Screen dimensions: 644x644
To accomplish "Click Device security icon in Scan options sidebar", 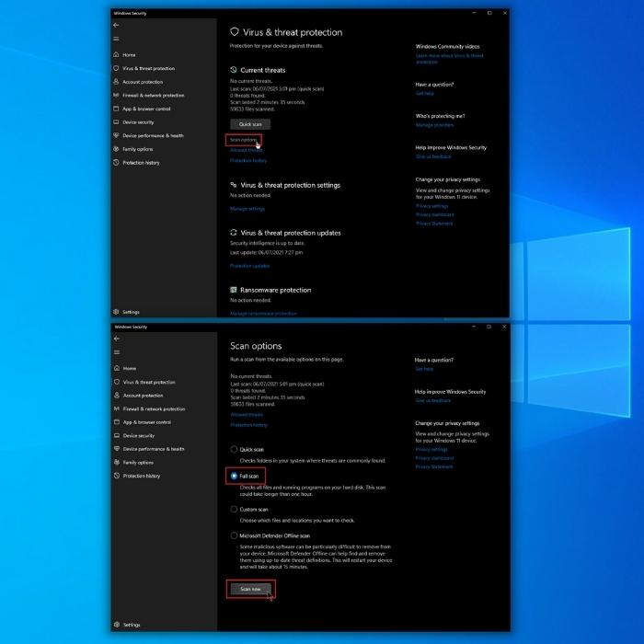I will (117, 435).
